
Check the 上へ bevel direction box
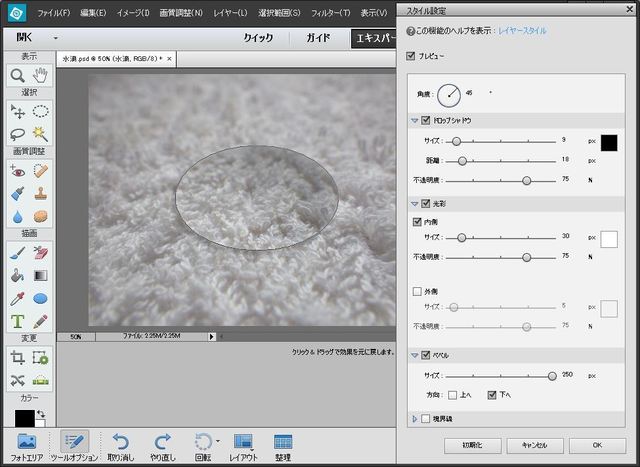coord(453,394)
